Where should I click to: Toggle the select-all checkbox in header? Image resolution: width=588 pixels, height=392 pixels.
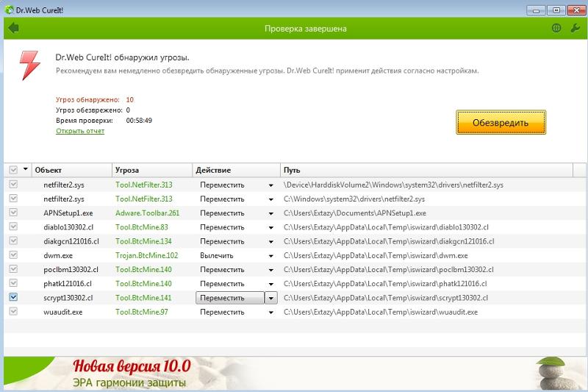13,170
